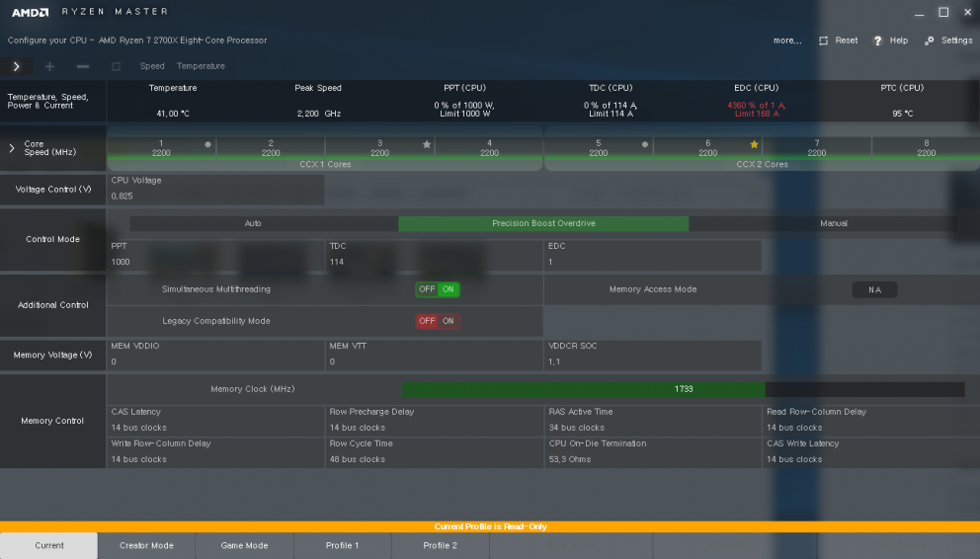This screenshot has width=980, height=559.
Task: Toggle Legacy Compatibility Mode switch
Action: click(438, 321)
